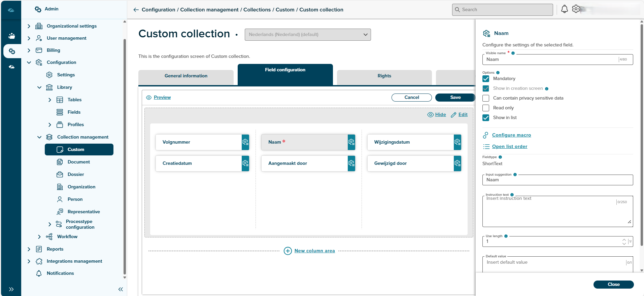The width and height of the screenshot is (644, 296).
Task: Open the Configure macro link
Action: click(x=511, y=135)
